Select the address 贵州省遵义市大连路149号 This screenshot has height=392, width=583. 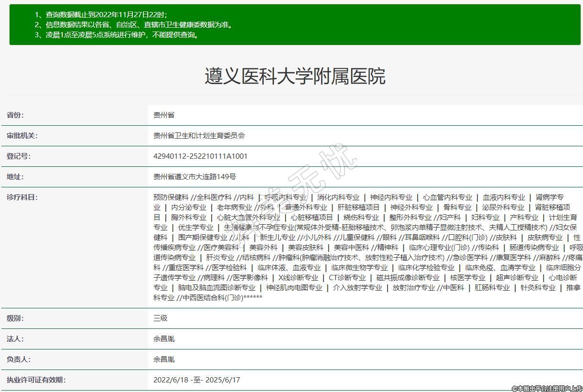pyautogui.click(x=194, y=177)
